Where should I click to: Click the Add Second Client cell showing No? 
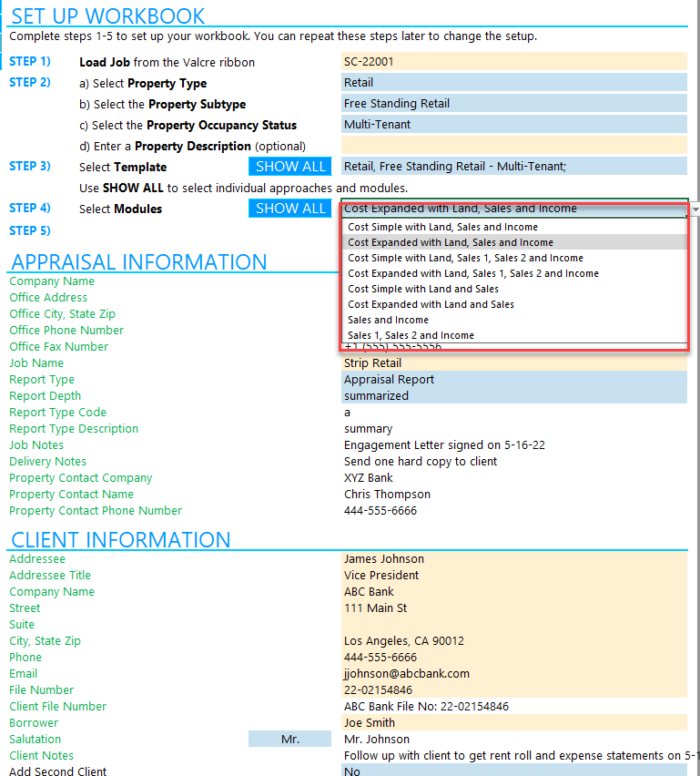coord(514,771)
